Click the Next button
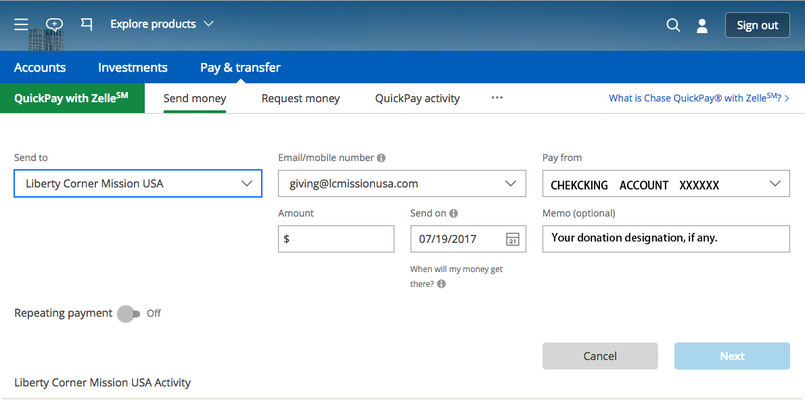 tap(732, 356)
